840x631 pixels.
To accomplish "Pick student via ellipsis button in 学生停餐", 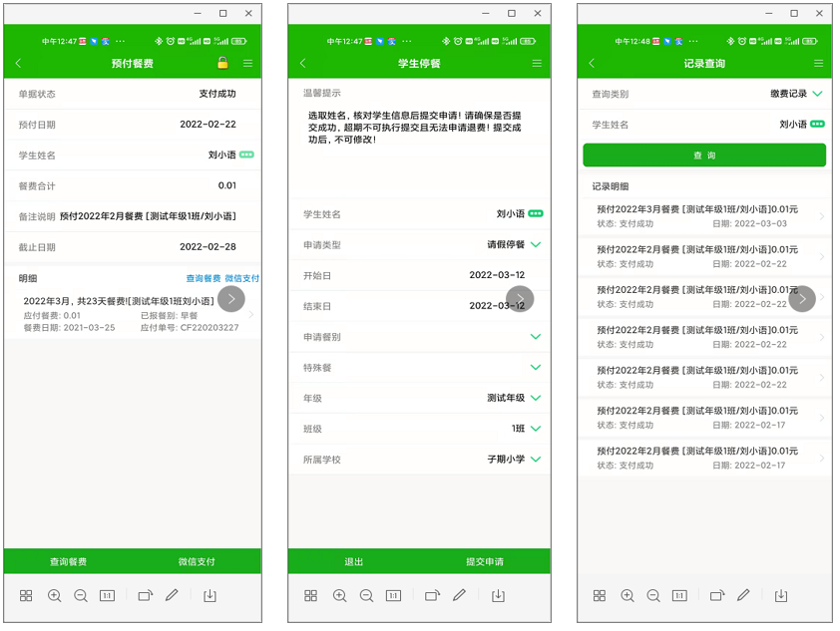I will click(536, 213).
